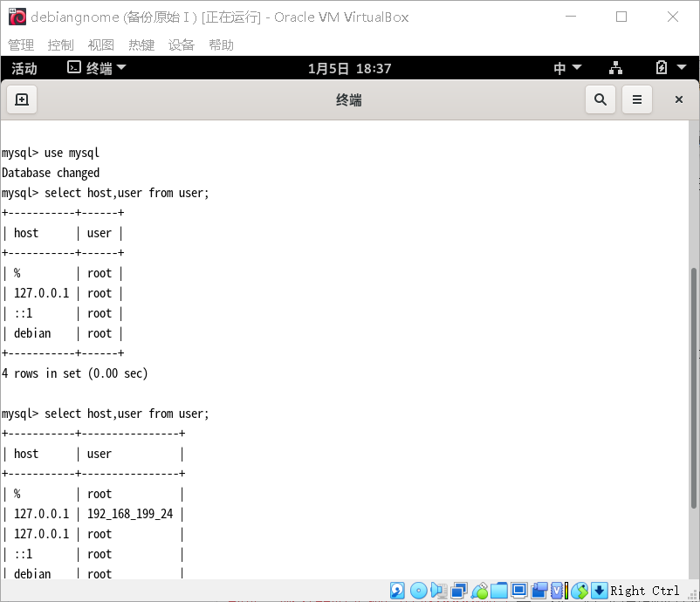
Task: Expand the system menu arrow
Action: coord(682,67)
